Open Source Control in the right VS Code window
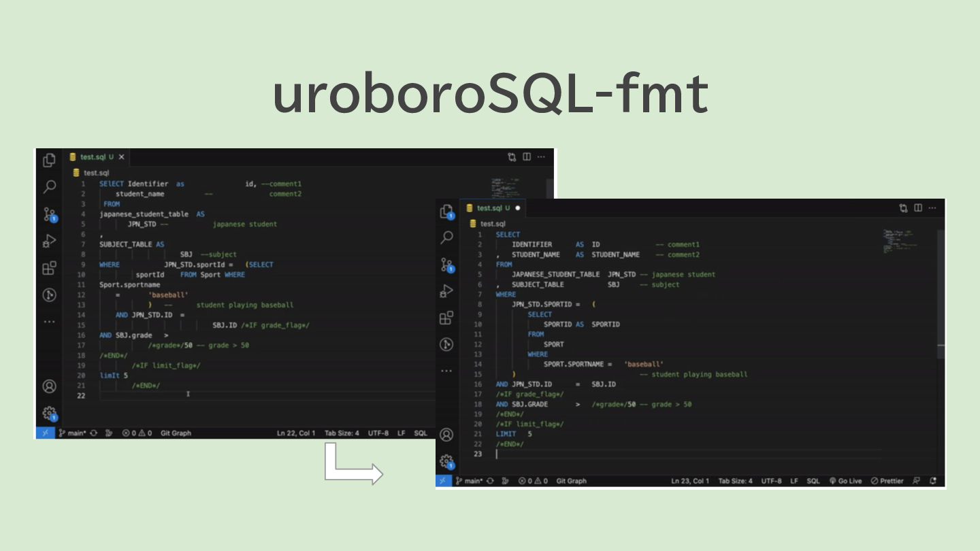This screenshot has width=980, height=551. point(447,265)
